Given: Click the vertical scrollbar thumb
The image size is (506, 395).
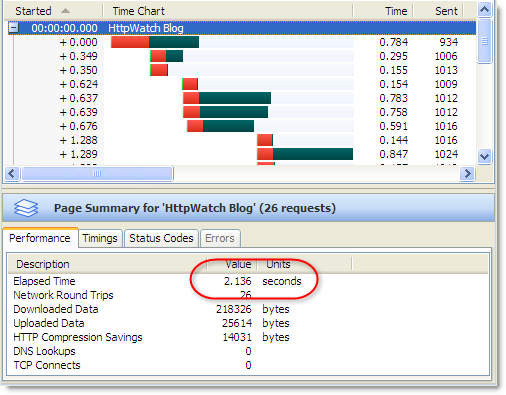Looking at the screenshot, I should (484, 41).
